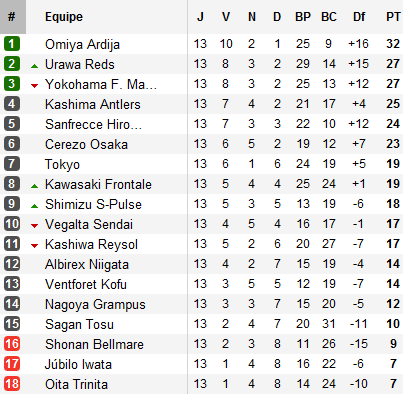Click the red down arrow next to Kashiwa Reysol
Image resolution: width=403 pixels, height=394 pixels.
coord(34,246)
